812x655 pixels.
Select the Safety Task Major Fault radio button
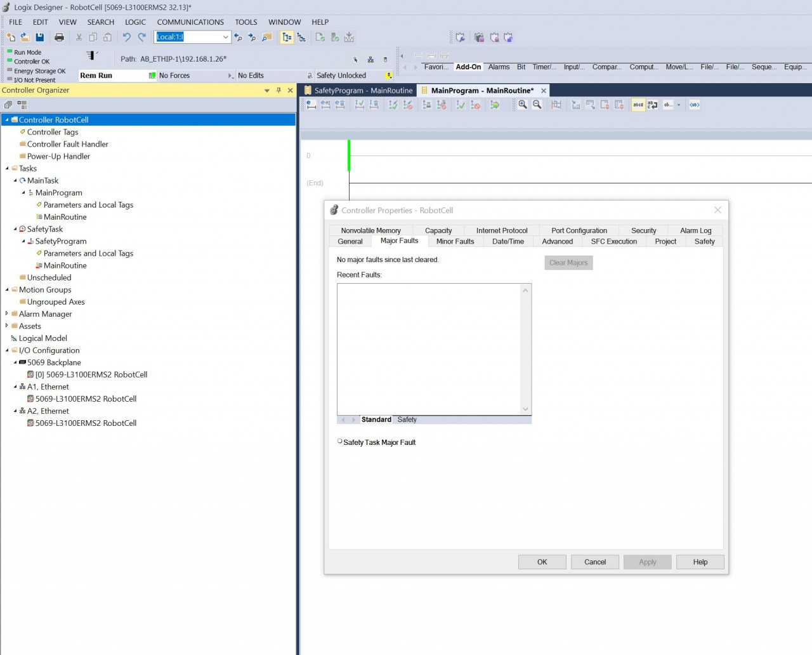coord(340,442)
